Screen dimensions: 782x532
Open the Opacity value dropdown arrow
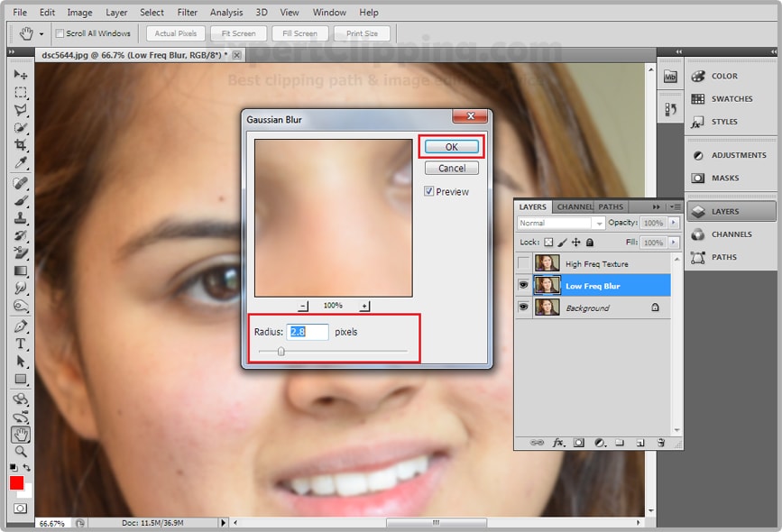coord(675,224)
